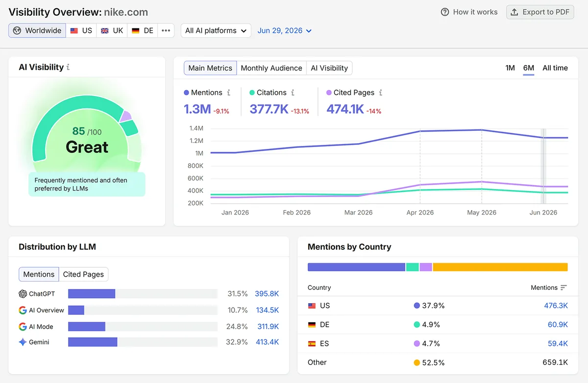Open the 476.3K US mentions link
Viewport: 588px width, 383px height.
coord(556,306)
